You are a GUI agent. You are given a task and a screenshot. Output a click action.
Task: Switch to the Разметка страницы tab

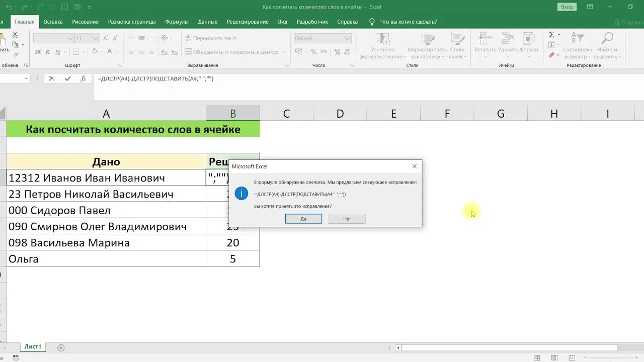pyautogui.click(x=132, y=22)
